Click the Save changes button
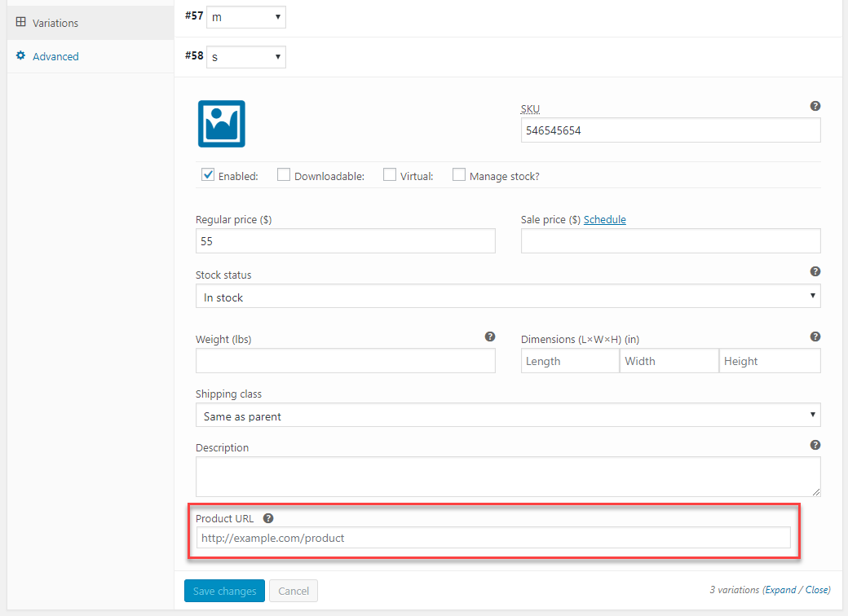848x616 pixels. click(x=224, y=591)
